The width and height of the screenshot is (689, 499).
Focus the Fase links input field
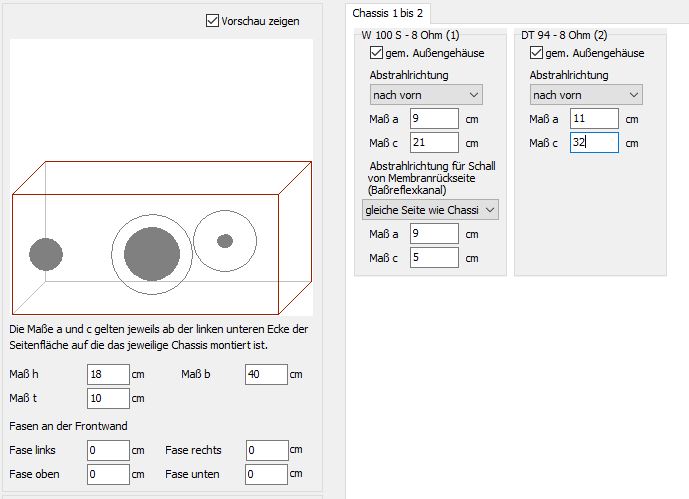tap(108, 450)
